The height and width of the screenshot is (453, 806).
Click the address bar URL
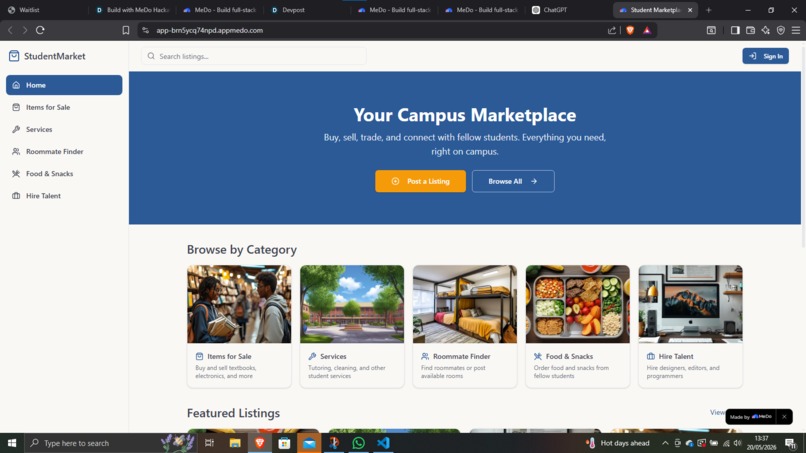click(210, 30)
